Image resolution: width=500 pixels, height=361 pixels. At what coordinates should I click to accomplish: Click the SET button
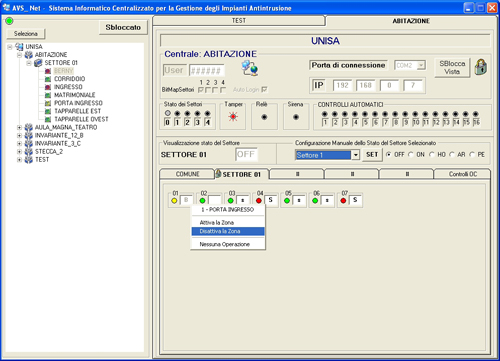372,155
